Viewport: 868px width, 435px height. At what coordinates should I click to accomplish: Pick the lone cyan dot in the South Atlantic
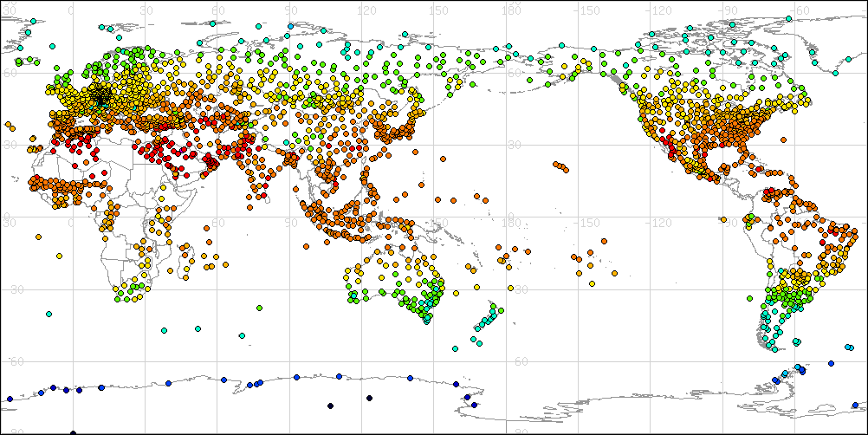pyautogui.click(x=49, y=313)
